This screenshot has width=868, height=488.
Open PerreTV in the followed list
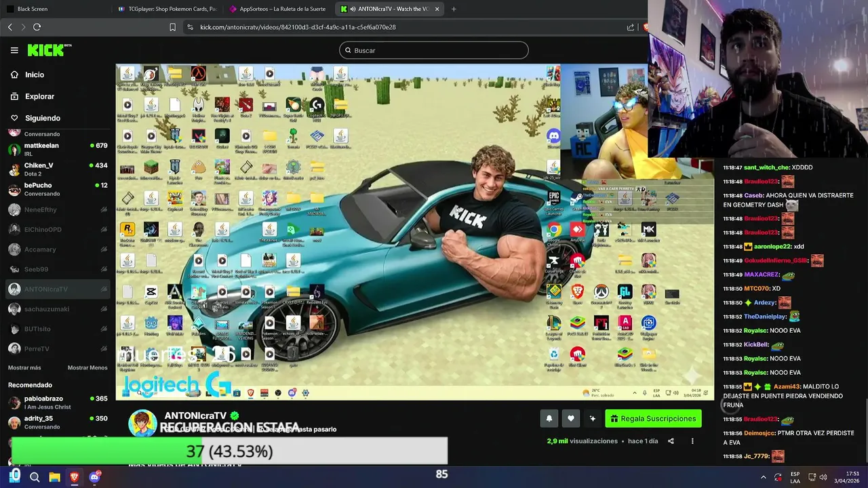click(58, 349)
